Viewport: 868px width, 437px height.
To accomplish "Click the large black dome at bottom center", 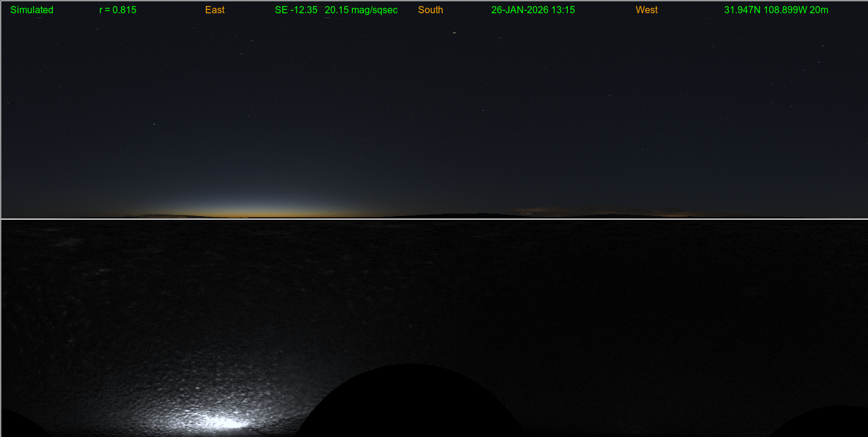I will point(410,403).
